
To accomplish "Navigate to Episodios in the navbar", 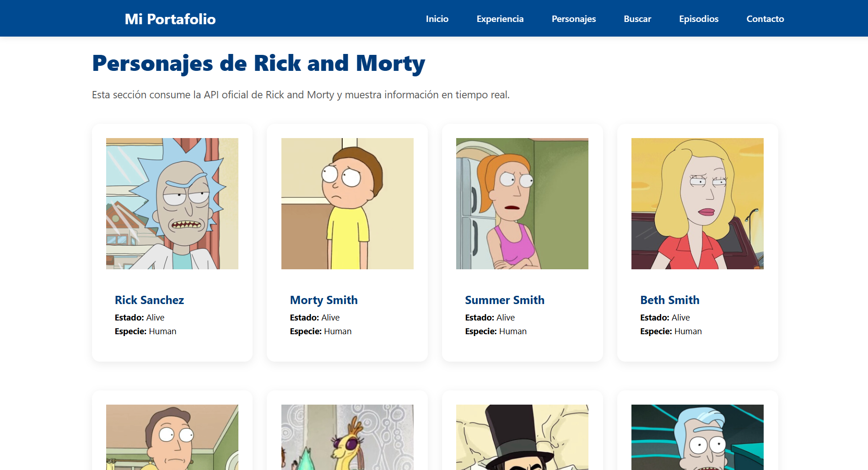I will click(698, 19).
